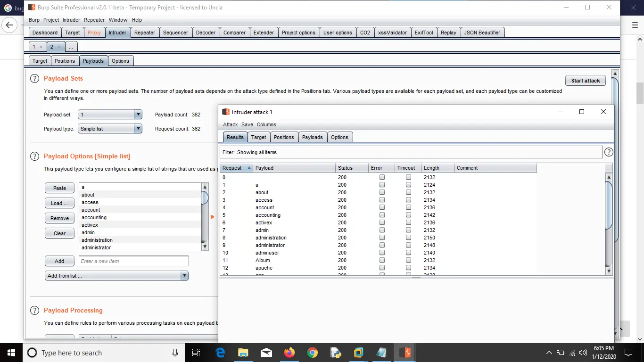The width and height of the screenshot is (644, 362).
Task: Open Firefox from the taskbar
Action: [289, 353]
